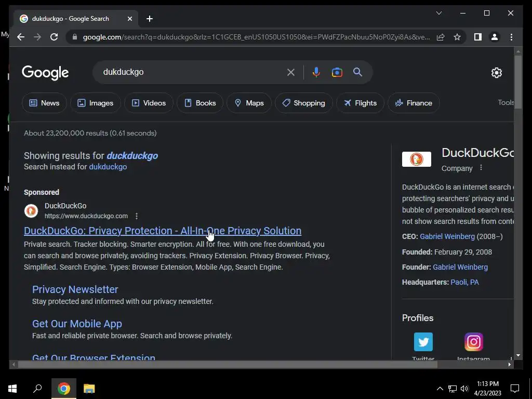Go back with the browser back arrow
The width and height of the screenshot is (532, 399).
click(21, 37)
